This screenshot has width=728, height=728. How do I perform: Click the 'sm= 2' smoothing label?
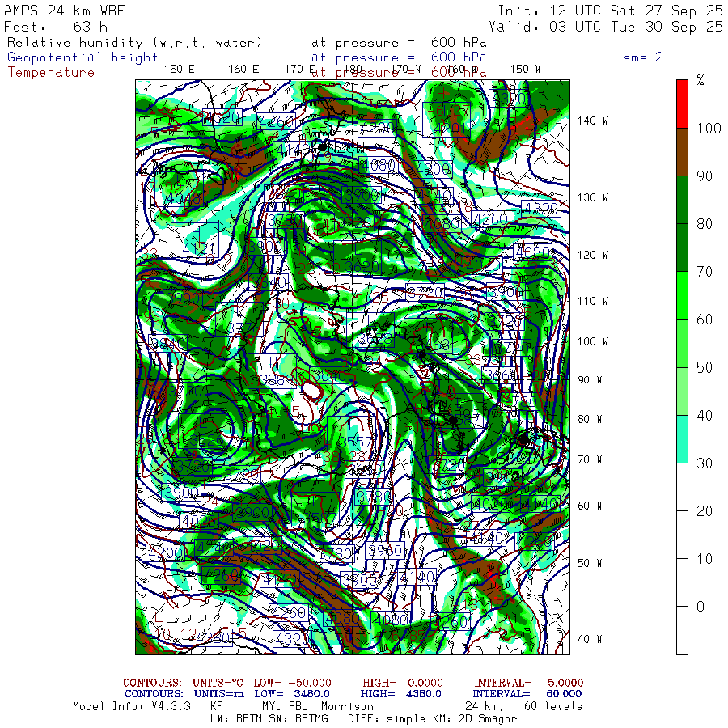click(643, 57)
